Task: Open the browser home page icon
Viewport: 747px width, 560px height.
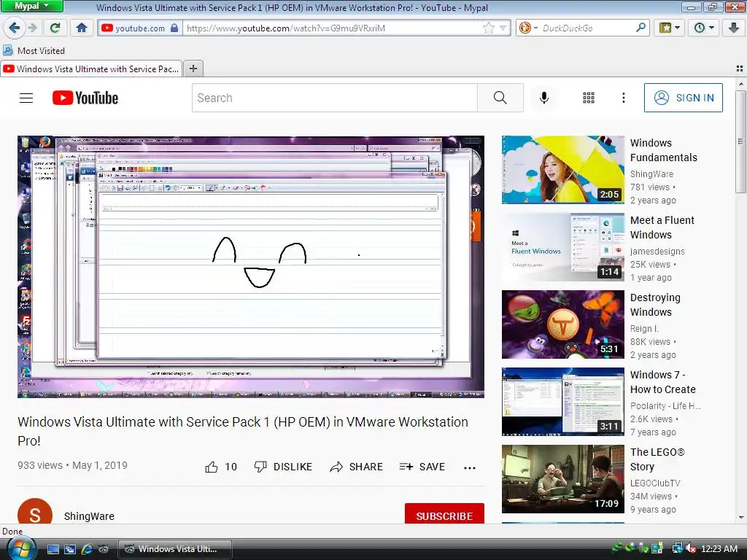Action: (x=82, y=28)
